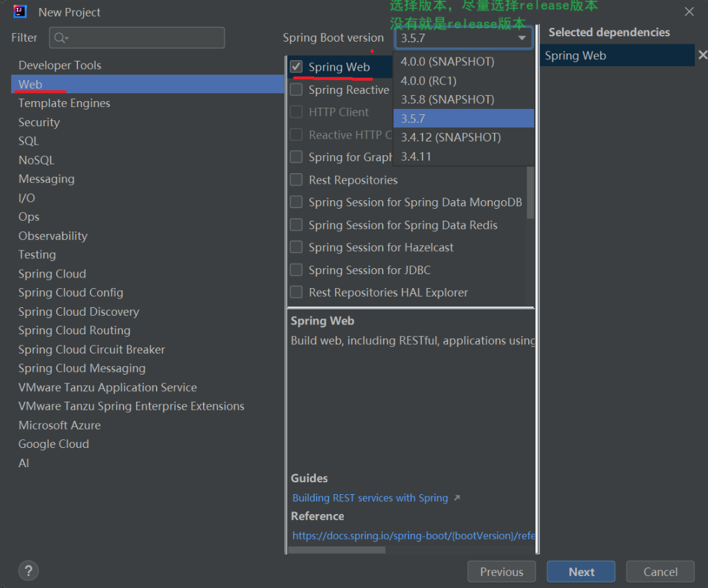This screenshot has height=588, width=708.
Task: Select the I/O category
Action: 147,198
